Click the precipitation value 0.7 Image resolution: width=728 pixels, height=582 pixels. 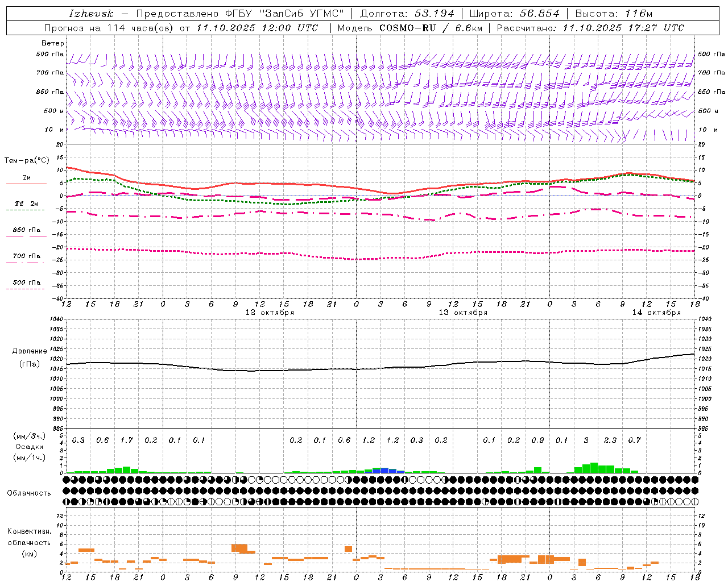634,440
